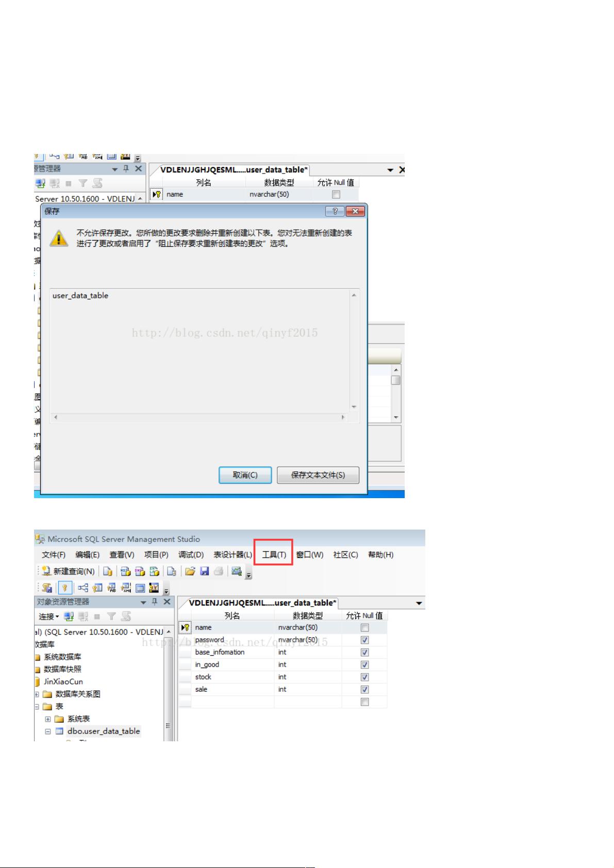Open the 社区(C) menu
The image size is (614, 868).
click(x=345, y=555)
